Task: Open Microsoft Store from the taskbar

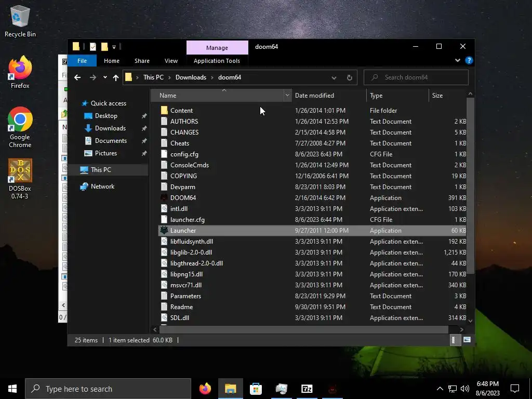Action: (256, 389)
